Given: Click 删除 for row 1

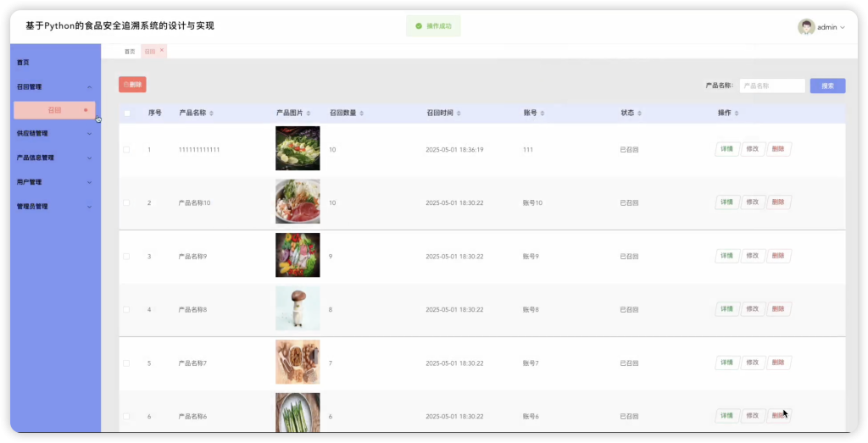Looking at the screenshot, I should pyautogui.click(x=779, y=149).
